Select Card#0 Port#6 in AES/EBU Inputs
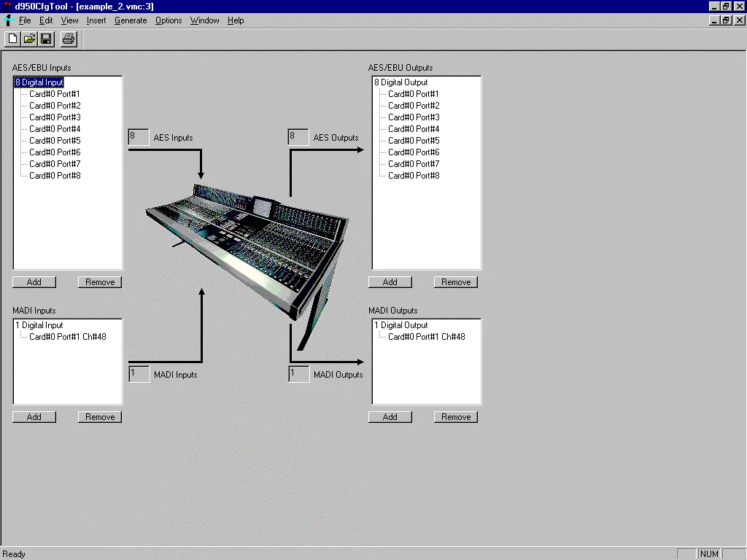 coord(55,152)
